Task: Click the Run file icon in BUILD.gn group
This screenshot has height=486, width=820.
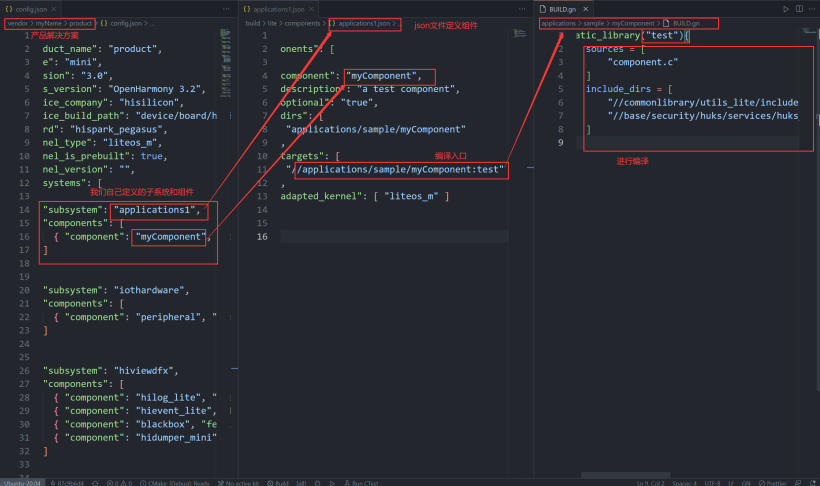Action: pos(785,9)
